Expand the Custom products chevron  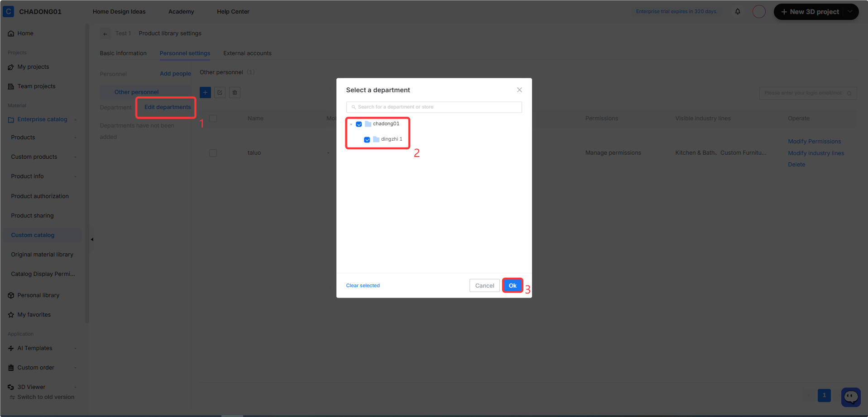[75, 157]
